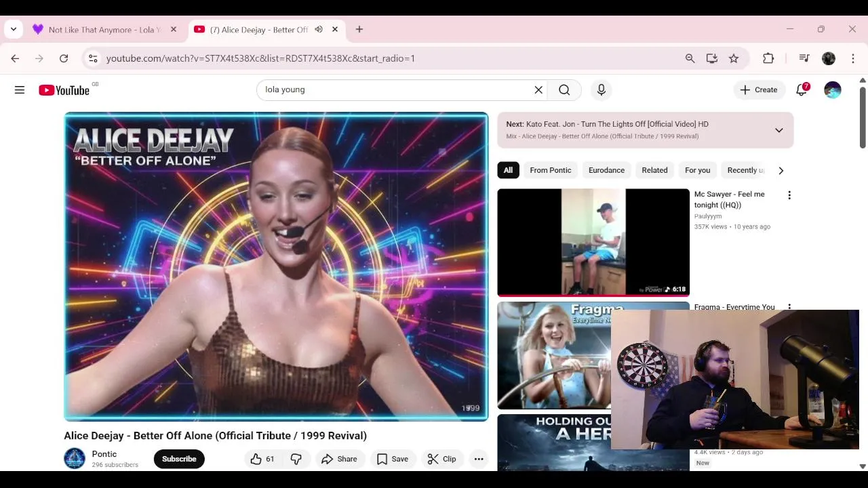Dislike the video with thumbs down
The height and width of the screenshot is (488, 868).
click(296, 459)
